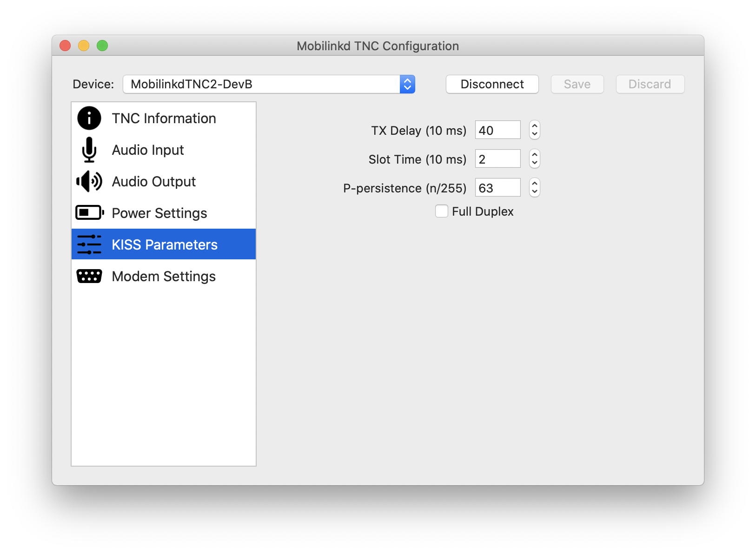This screenshot has width=756, height=554.
Task: Click the Slot Time stepper arrows
Action: (535, 159)
